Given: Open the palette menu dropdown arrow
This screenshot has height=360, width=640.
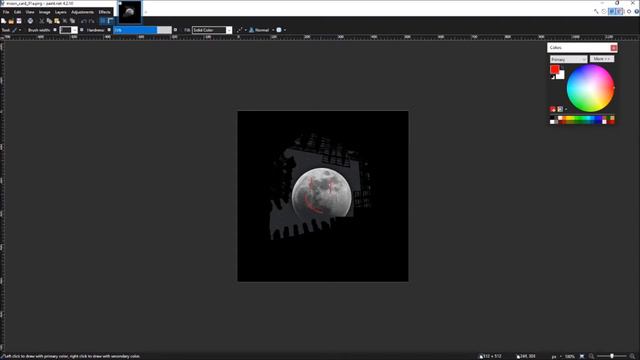Looking at the screenshot, I should point(566,109).
